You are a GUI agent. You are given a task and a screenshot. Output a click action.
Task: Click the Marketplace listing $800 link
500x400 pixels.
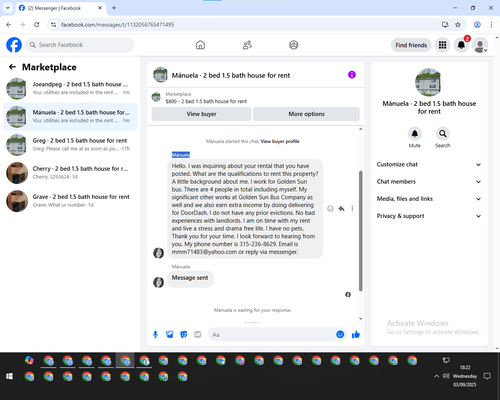coord(206,101)
